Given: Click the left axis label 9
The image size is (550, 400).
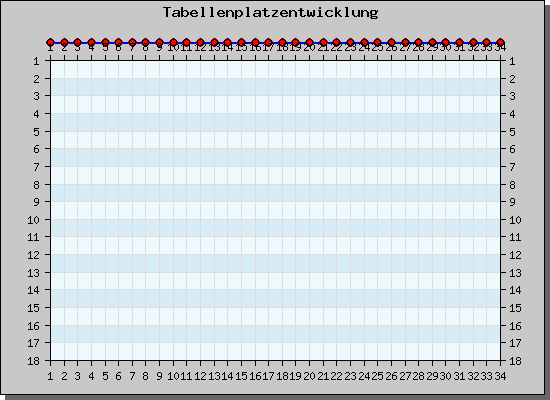Looking at the screenshot, I should (x=36, y=202).
